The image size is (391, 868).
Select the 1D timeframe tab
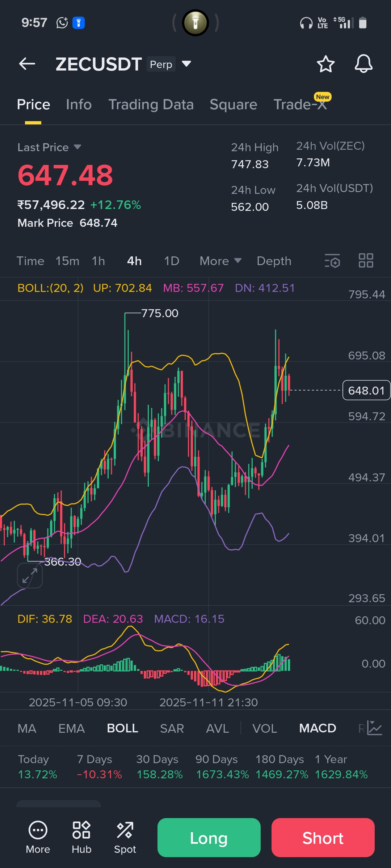point(172,261)
